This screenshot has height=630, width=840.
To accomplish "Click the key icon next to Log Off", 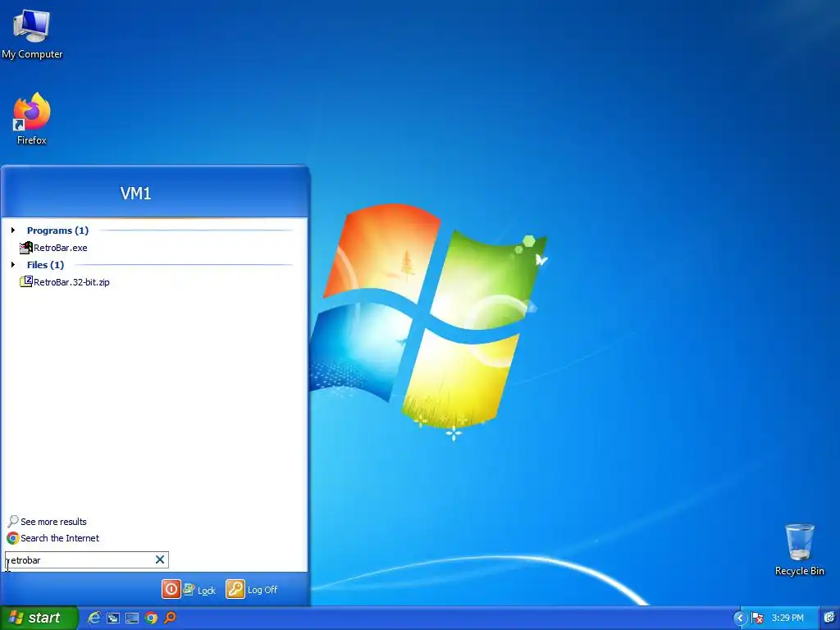I will point(235,589).
